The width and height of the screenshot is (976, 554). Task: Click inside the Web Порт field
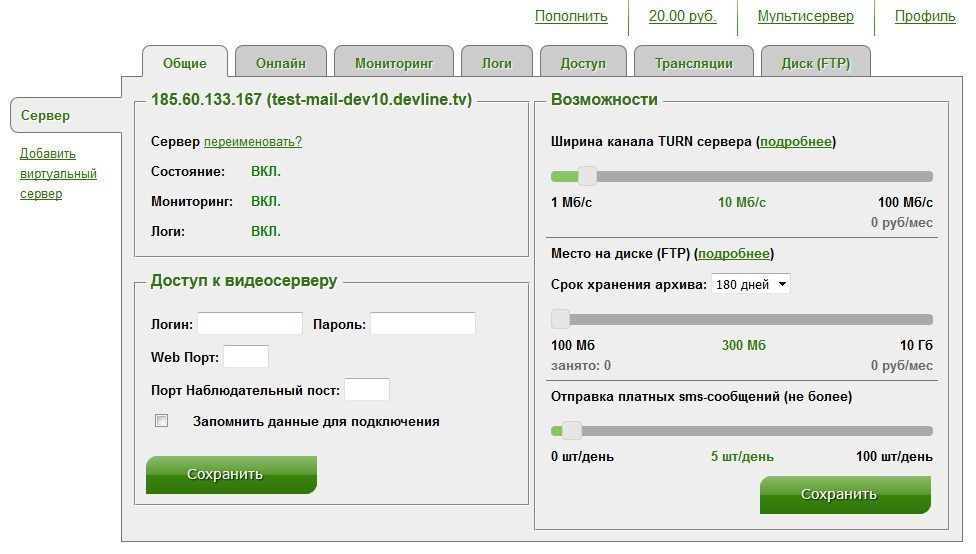click(246, 357)
